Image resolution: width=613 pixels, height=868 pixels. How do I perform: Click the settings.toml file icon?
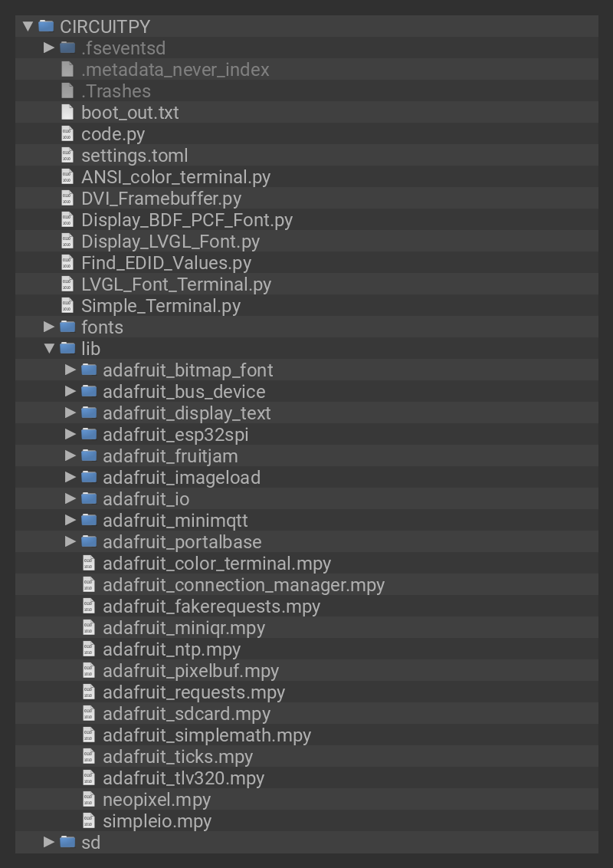(x=67, y=155)
